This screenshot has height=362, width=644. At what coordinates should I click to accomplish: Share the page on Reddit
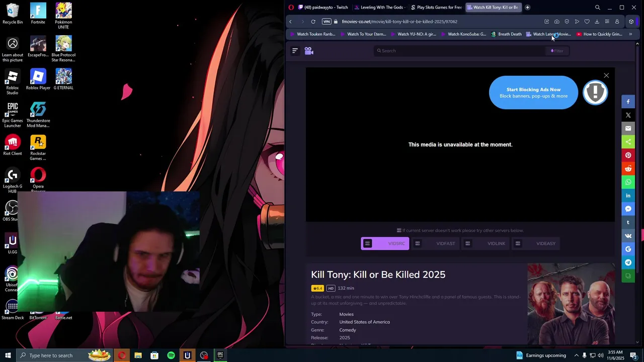point(628,168)
